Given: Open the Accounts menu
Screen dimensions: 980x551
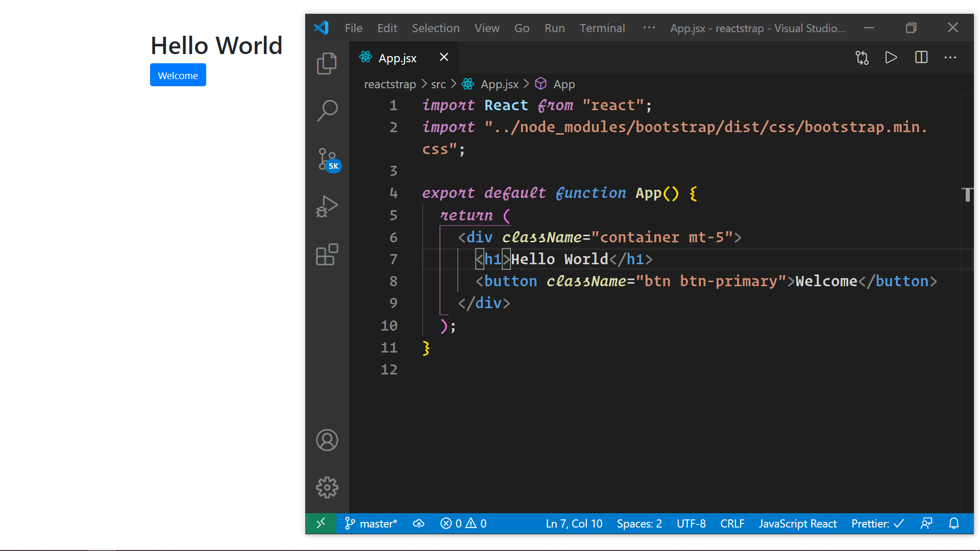Looking at the screenshot, I should click(x=327, y=440).
